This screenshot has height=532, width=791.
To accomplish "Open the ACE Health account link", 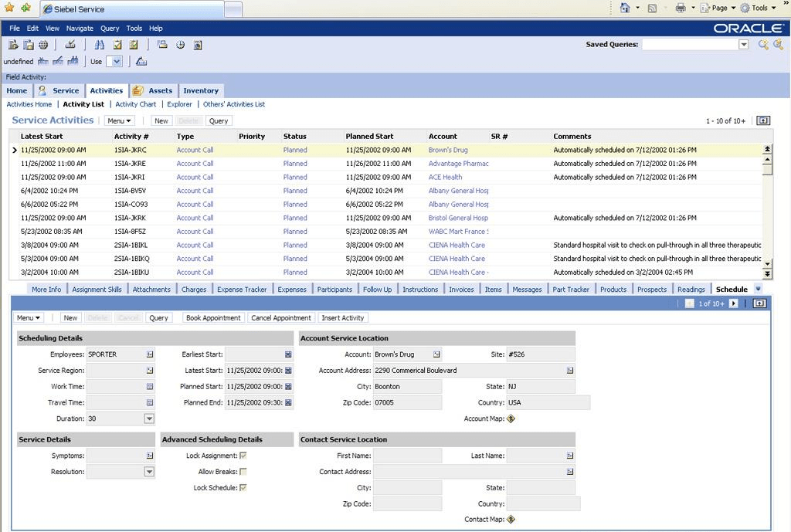I will [x=446, y=178].
